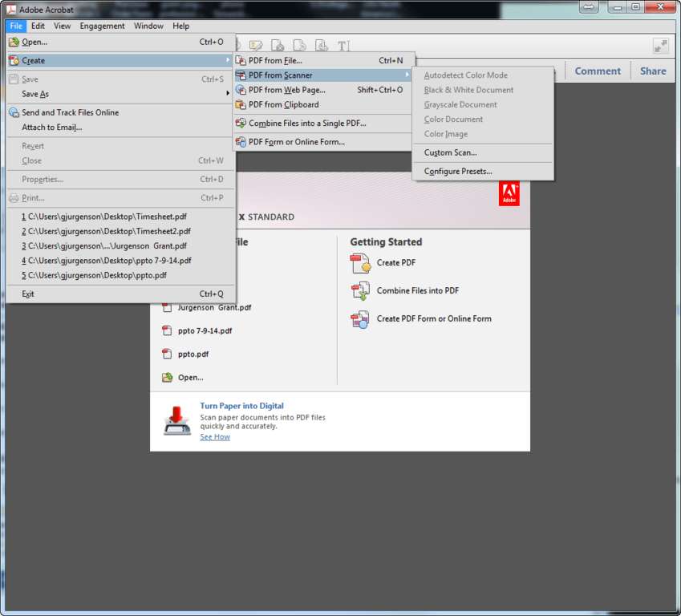
Task: Click the rotate page toolbar icon
Action: [x=322, y=45]
